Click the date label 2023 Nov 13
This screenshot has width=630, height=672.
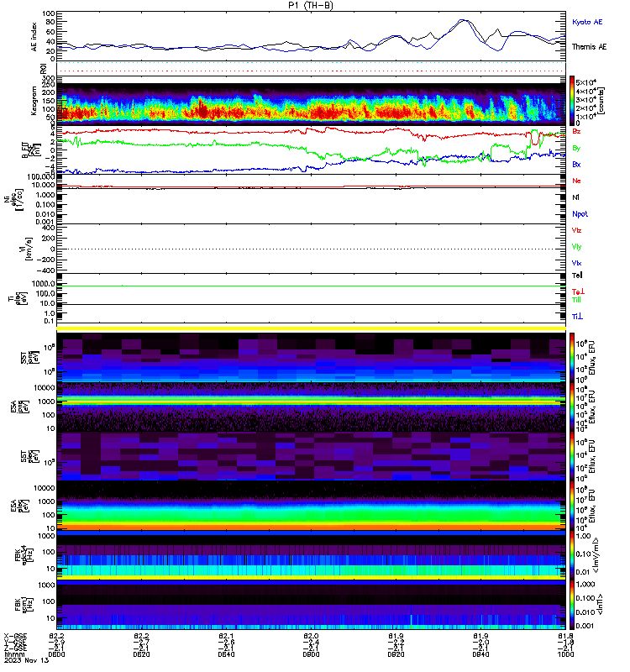(x=27, y=660)
